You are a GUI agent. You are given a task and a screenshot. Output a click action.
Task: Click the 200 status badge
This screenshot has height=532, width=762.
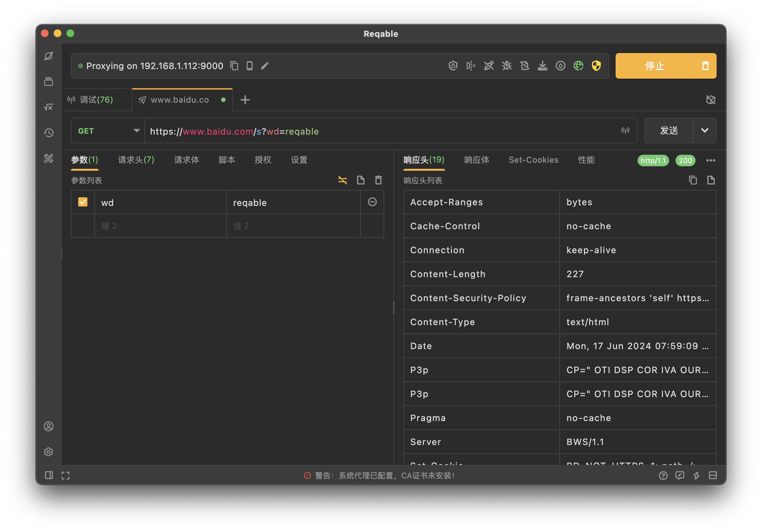(x=685, y=160)
